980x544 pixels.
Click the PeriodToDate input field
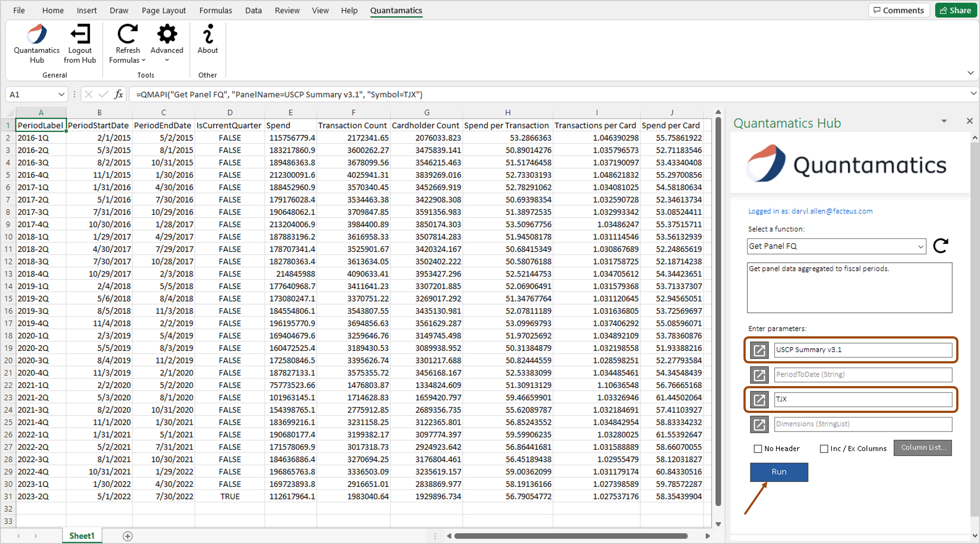(x=861, y=374)
